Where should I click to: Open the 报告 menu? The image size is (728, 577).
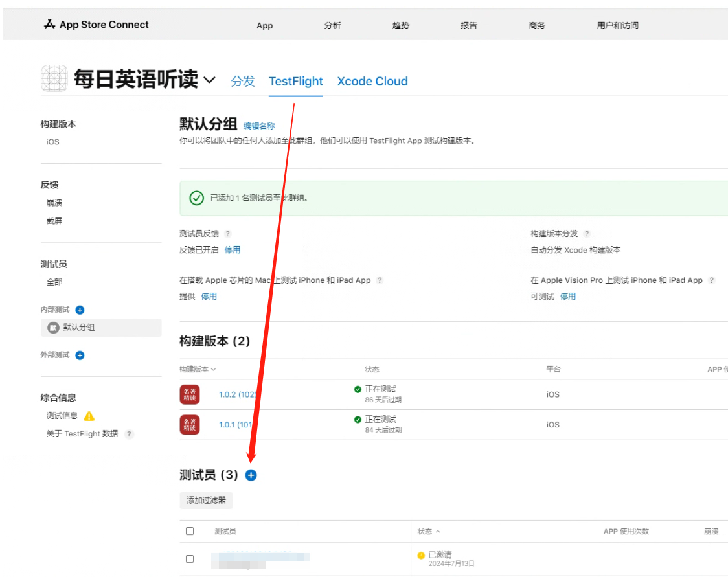pyautogui.click(x=469, y=25)
